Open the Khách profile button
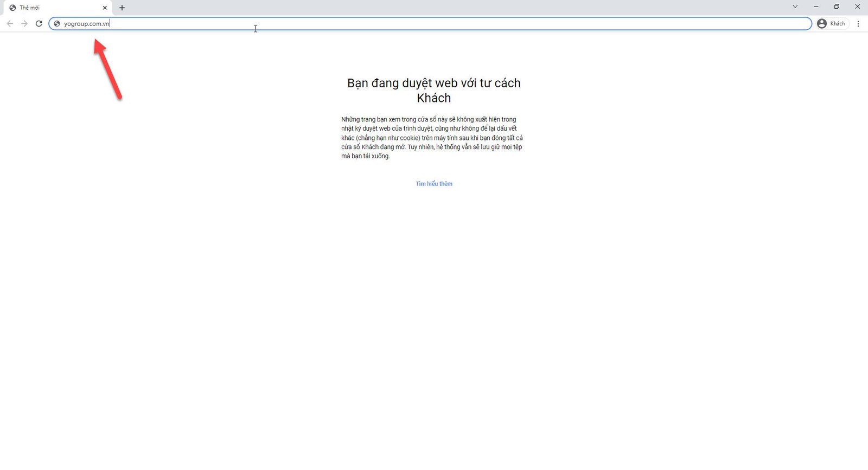 pos(832,23)
